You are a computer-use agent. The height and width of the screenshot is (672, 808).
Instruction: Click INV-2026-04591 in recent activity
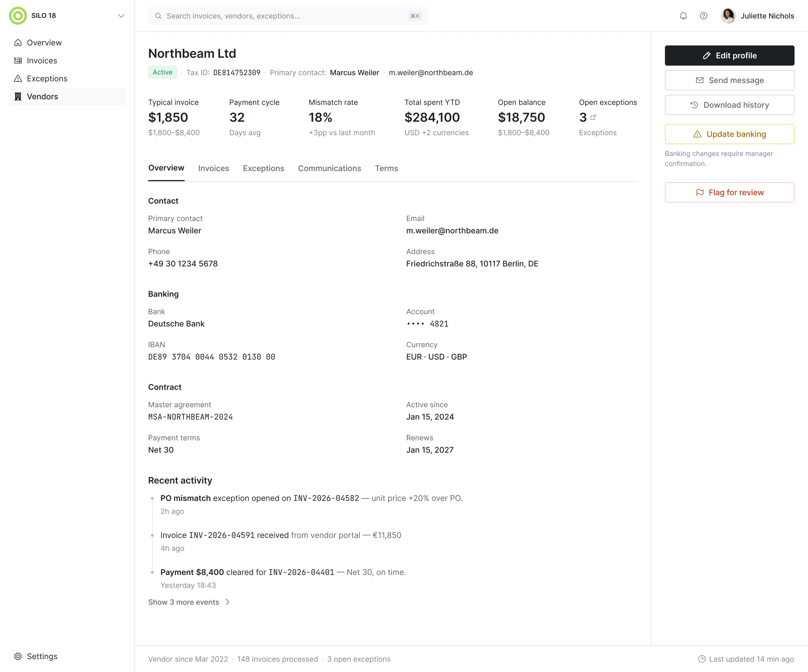(x=222, y=535)
